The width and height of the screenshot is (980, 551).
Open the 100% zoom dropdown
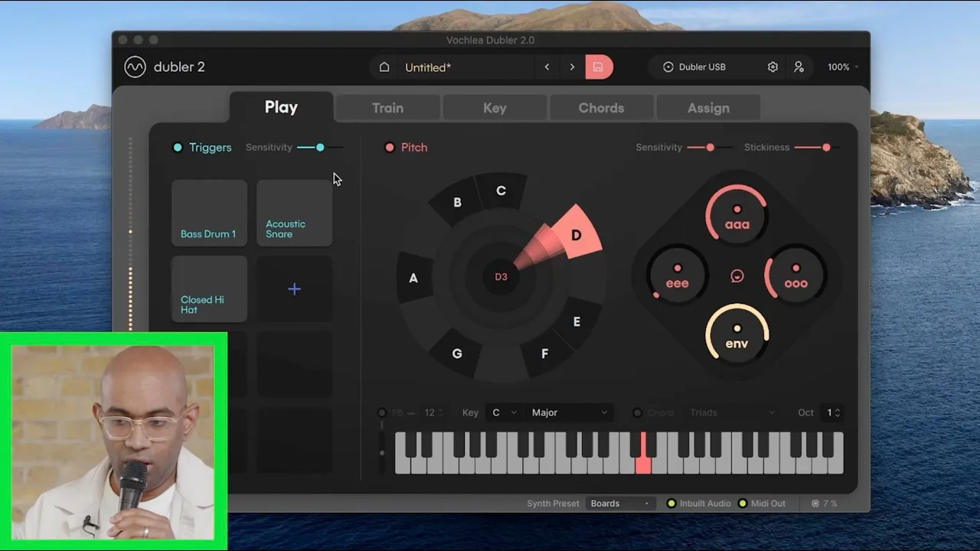coord(842,67)
